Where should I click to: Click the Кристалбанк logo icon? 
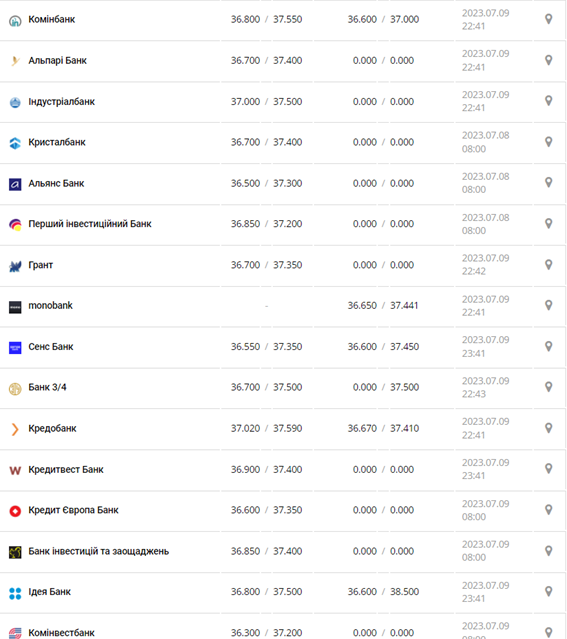[15, 143]
